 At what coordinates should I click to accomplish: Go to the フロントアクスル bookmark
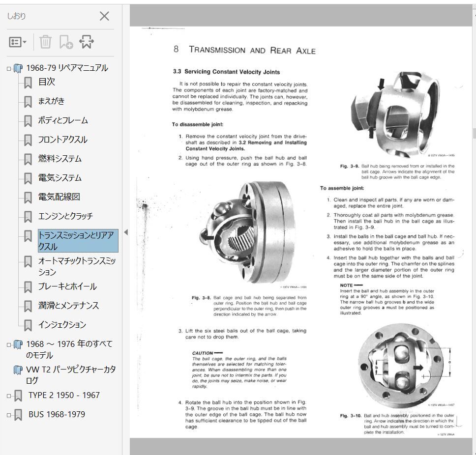[x=62, y=140]
